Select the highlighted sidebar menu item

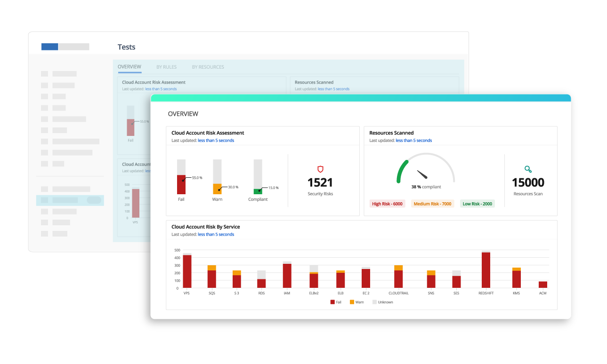click(70, 200)
